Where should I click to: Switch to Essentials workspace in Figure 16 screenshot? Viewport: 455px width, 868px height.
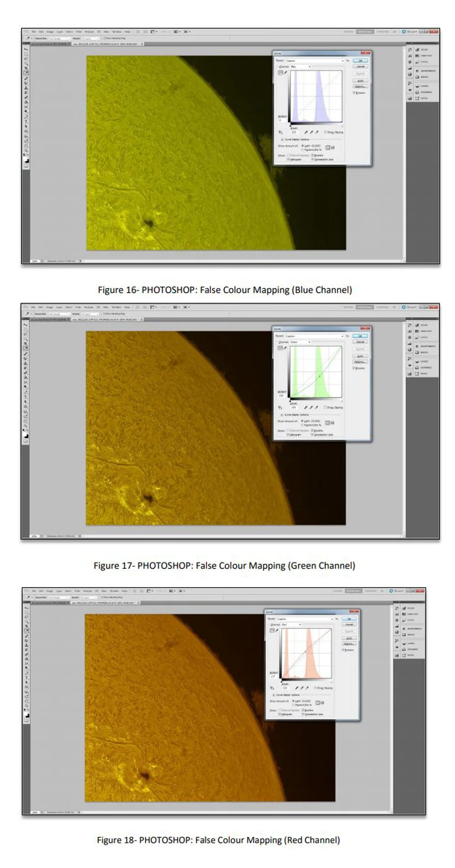point(364,32)
